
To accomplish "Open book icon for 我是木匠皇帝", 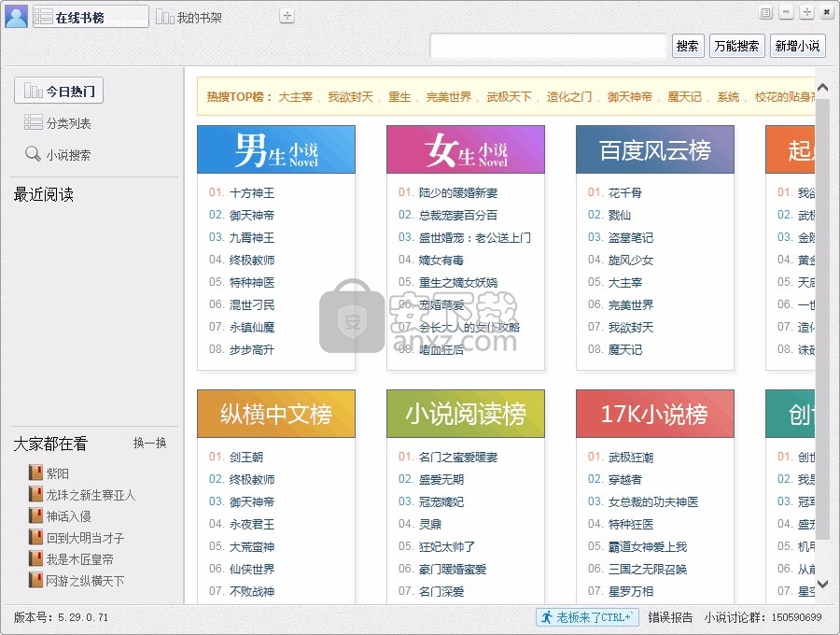I will coord(35,558).
